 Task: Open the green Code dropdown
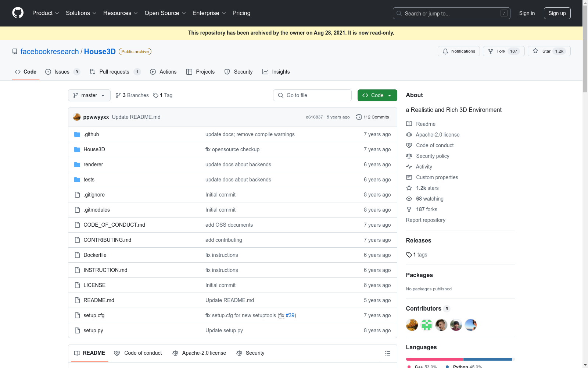(x=377, y=95)
